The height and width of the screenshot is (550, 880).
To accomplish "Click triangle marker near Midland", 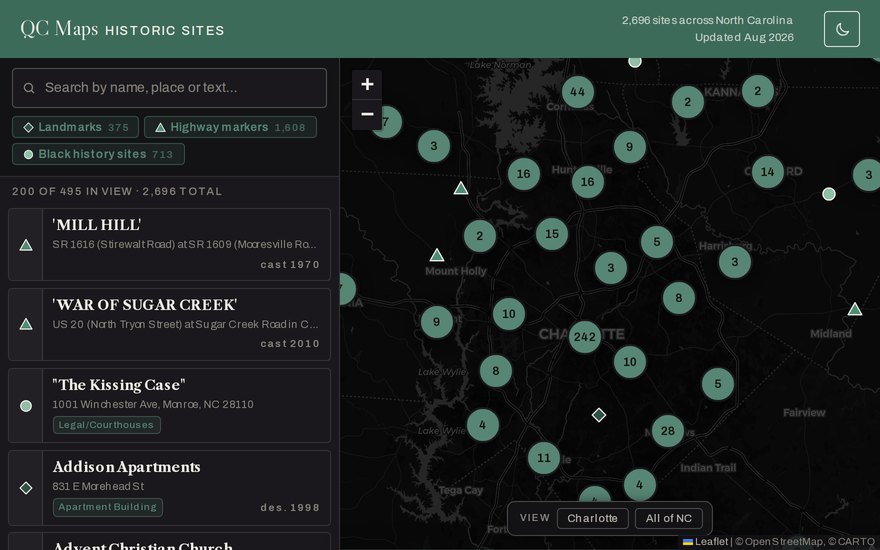I will pyautogui.click(x=855, y=309).
